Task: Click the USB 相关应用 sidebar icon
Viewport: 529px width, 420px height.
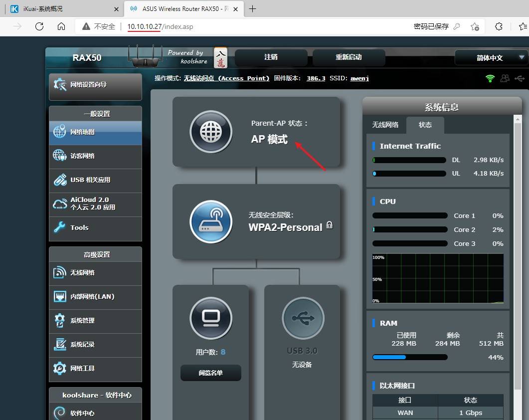Action: pyautogui.click(x=59, y=181)
